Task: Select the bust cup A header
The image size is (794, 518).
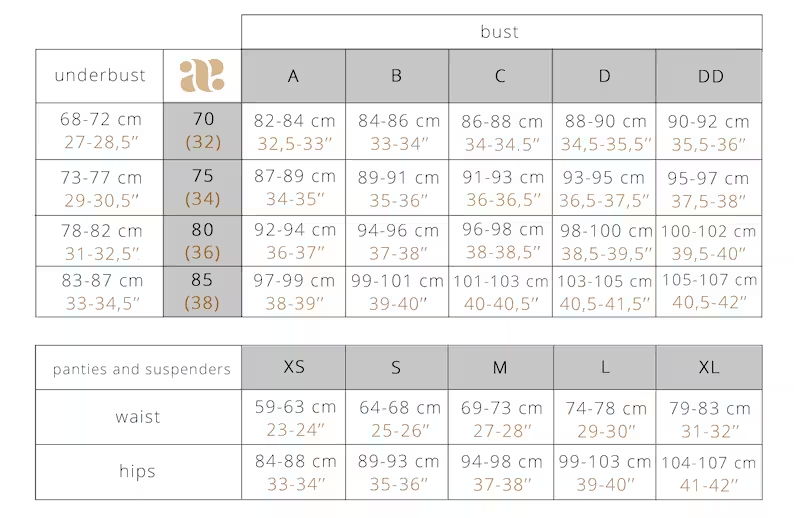Action: click(x=294, y=76)
